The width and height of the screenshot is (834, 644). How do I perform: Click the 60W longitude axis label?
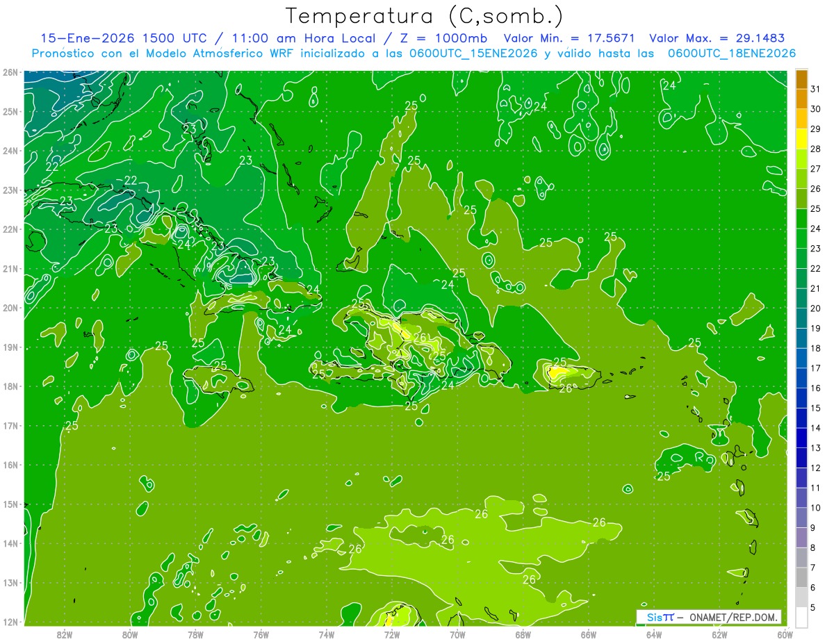[x=785, y=634]
